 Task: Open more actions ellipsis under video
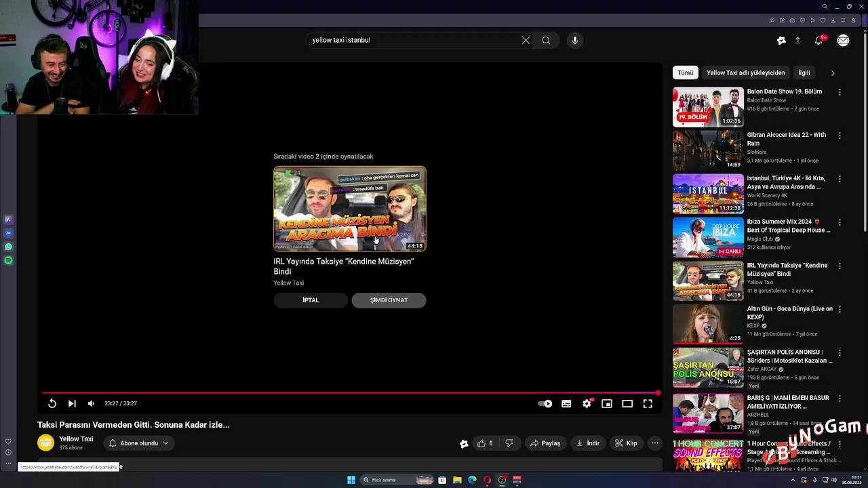(654, 443)
